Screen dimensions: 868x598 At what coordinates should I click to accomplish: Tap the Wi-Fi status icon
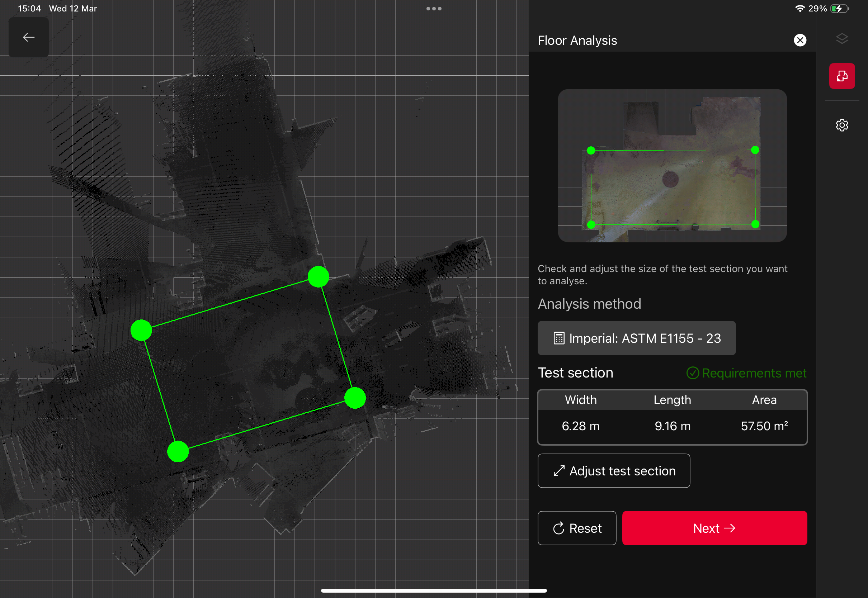click(799, 9)
